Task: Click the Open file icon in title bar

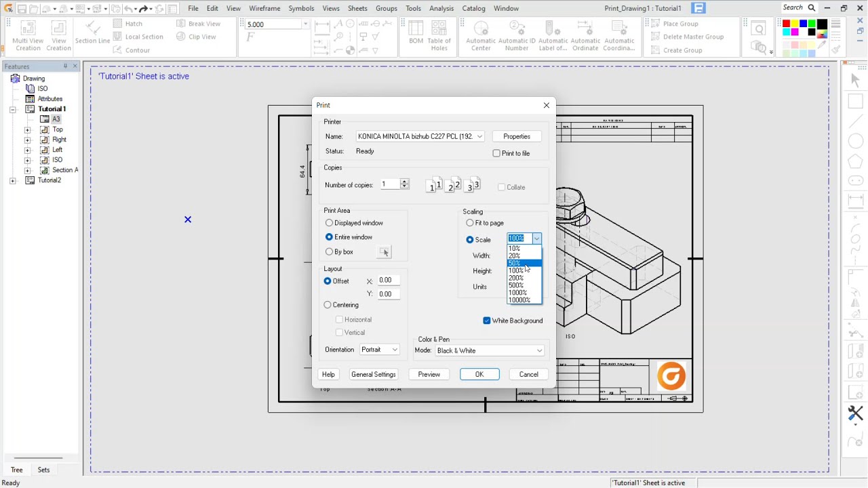Action: 35,9
